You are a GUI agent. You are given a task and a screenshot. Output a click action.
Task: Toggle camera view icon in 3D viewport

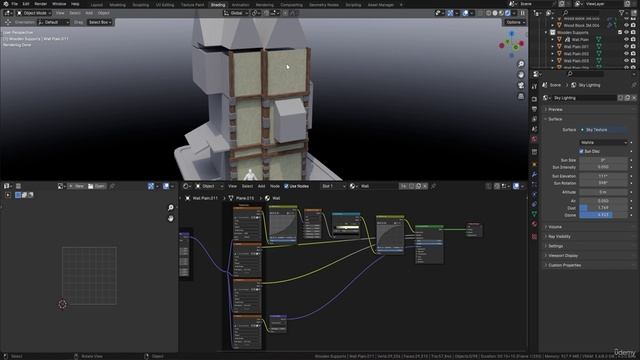click(x=521, y=85)
